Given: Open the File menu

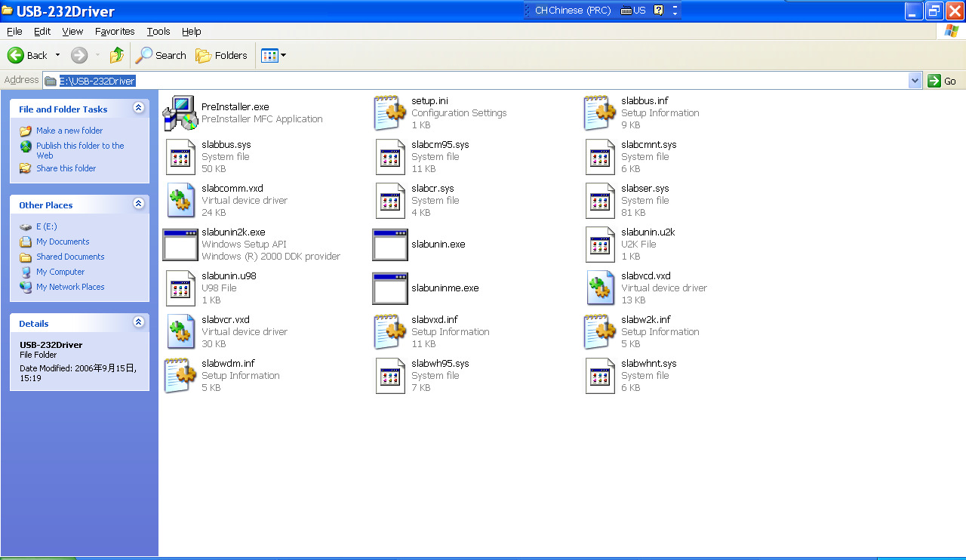Looking at the screenshot, I should 14,31.
